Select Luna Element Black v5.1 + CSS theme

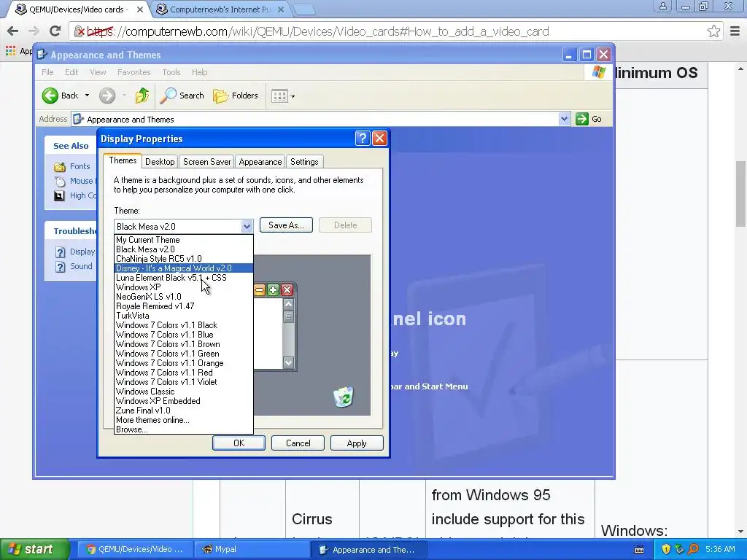tap(184, 278)
